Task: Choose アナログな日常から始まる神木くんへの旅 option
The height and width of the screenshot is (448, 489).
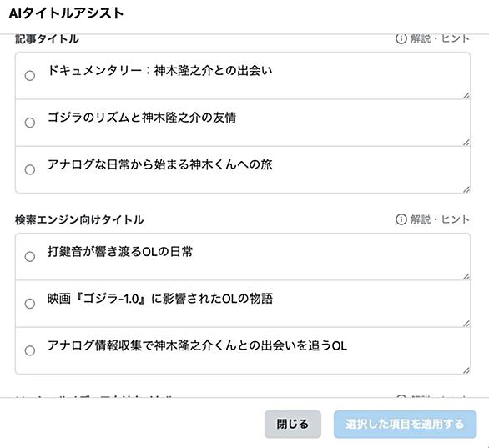Action: [30, 169]
